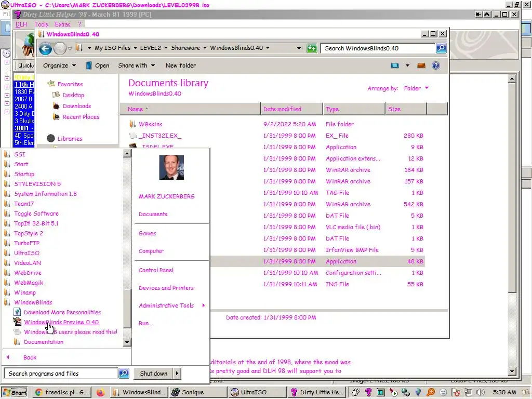532x399 pixels.
Task: Click the WBskins folder icon
Action: (132, 124)
